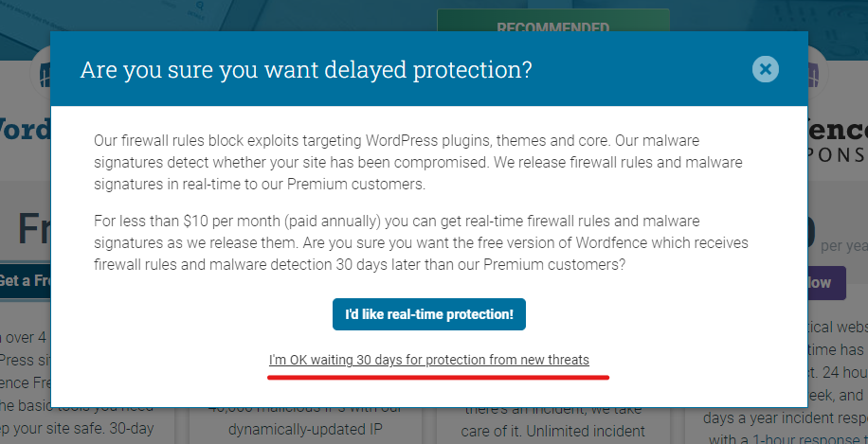Click the partial Wordfence logo on the left
The height and width of the screenshot is (444, 868).
(x=25, y=129)
